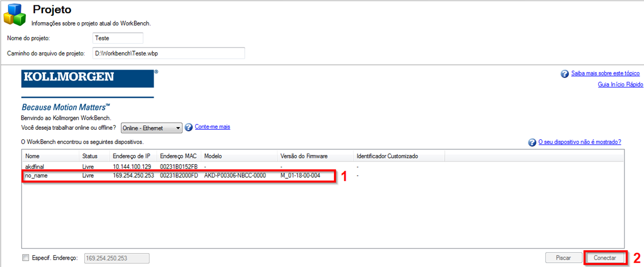Click help icon beside Saiba mais sobre este tópico
Screen dimensions: 644x267
[x=564, y=74]
